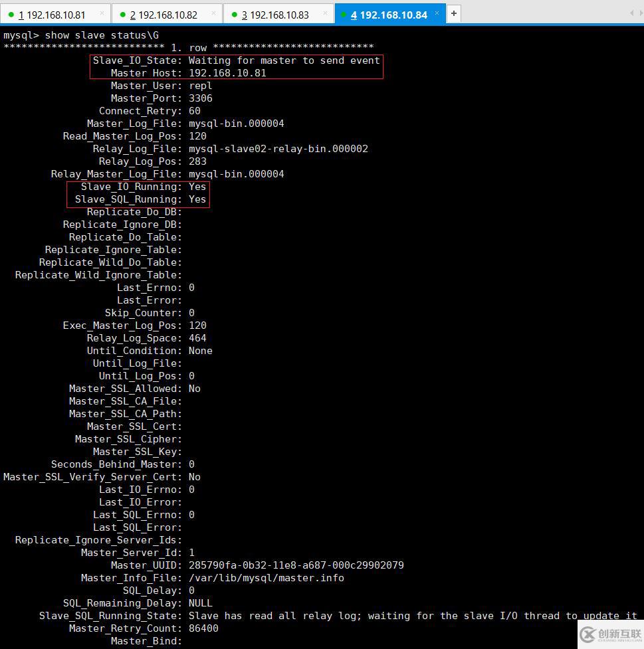Click the Master_UUID value string
The width and height of the screenshot is (644, 649).
[296, 565]
